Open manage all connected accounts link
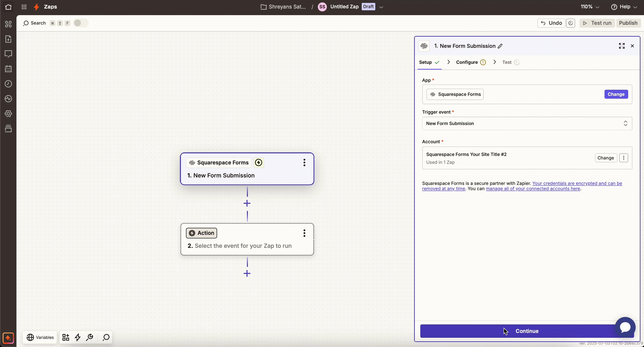The height and width of the screenshot is (347, 644). pos(533,189)
